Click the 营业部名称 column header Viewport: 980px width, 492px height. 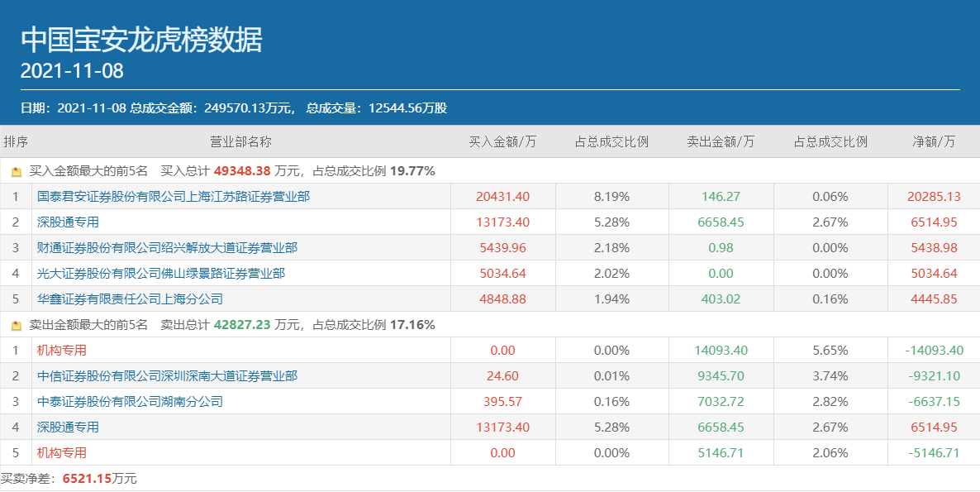240,141
